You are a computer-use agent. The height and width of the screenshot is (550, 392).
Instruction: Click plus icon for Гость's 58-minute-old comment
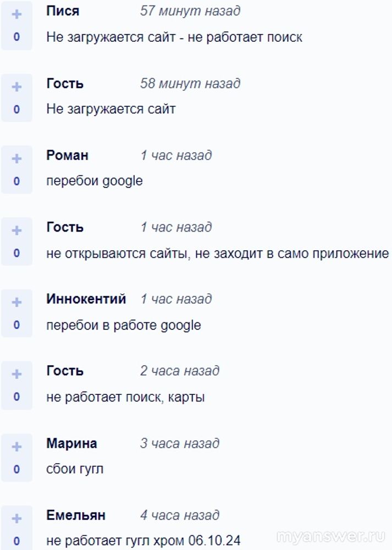click(16, 87)
